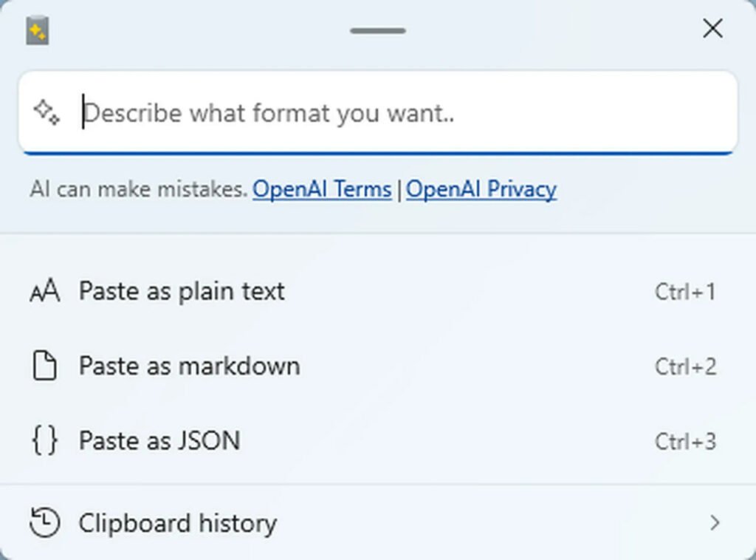
Task: Close the Advanced Paste window
Action: pos(712,29)
